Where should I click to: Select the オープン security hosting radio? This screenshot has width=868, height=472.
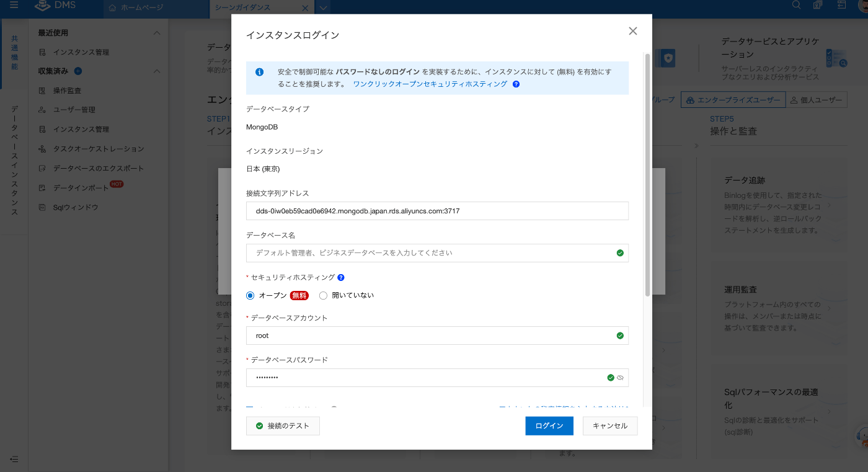(x=250, y=296)
